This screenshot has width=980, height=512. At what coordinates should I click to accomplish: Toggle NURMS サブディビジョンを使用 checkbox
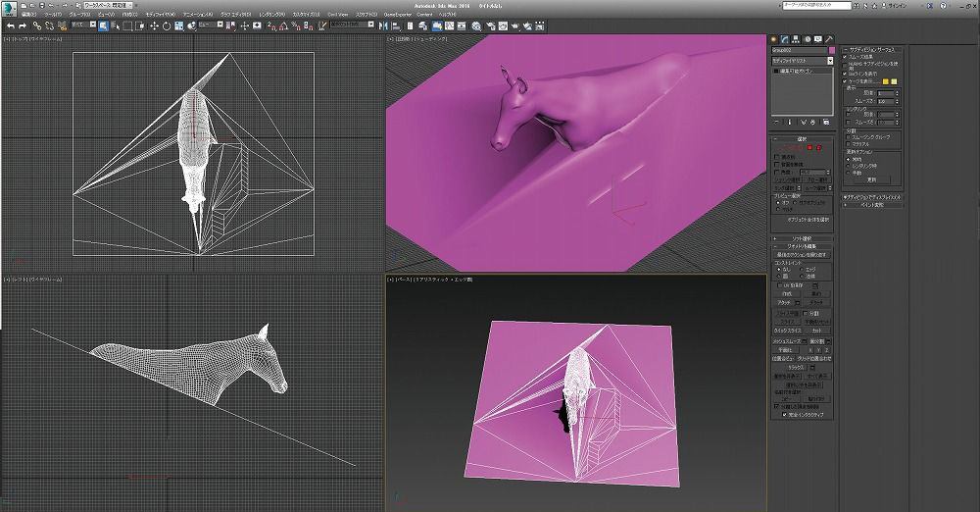[845, 65]
